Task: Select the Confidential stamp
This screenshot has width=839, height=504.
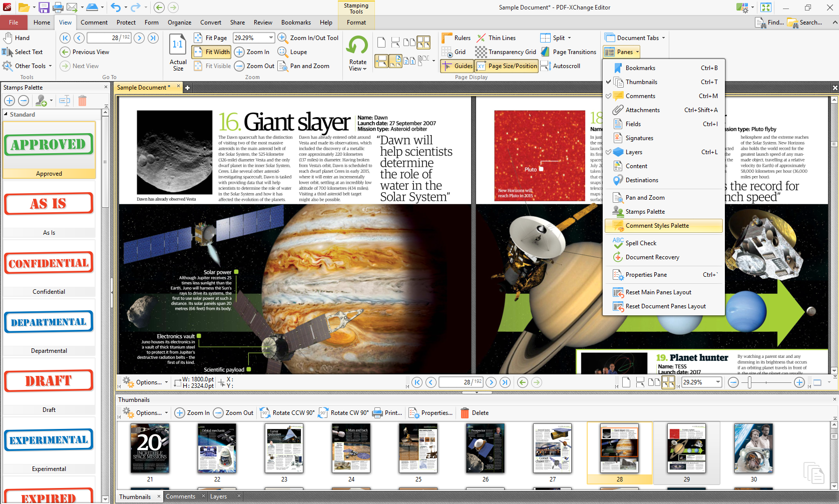Action: [49, 268]
